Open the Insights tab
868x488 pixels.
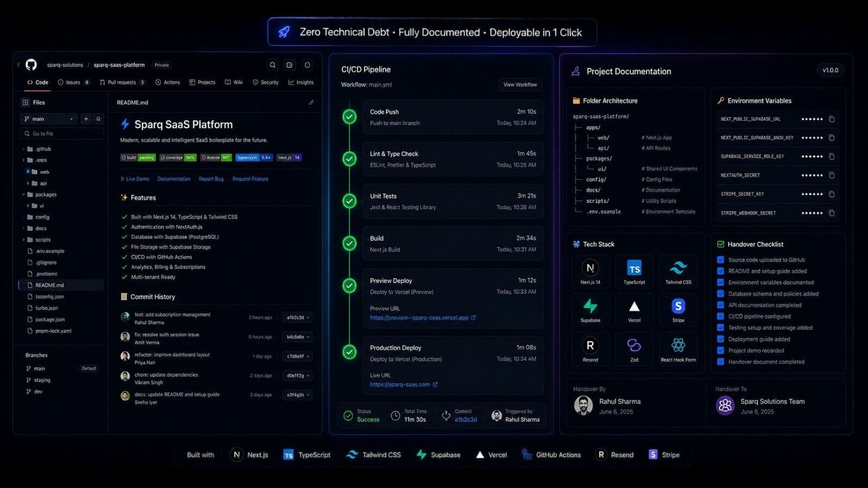pyautogui.click(x=301, y=82)
